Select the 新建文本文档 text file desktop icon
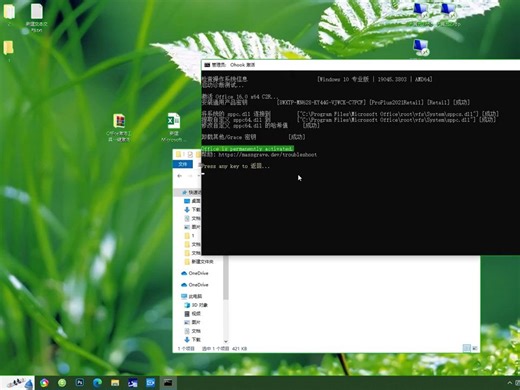520x390 pixels. tap(36, 17)
